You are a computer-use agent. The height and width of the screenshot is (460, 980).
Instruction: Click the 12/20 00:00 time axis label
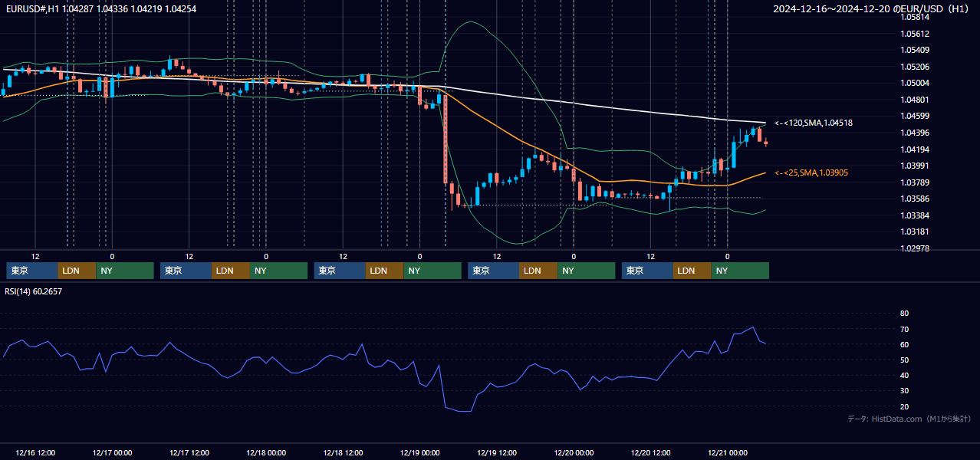click(574, 453)
